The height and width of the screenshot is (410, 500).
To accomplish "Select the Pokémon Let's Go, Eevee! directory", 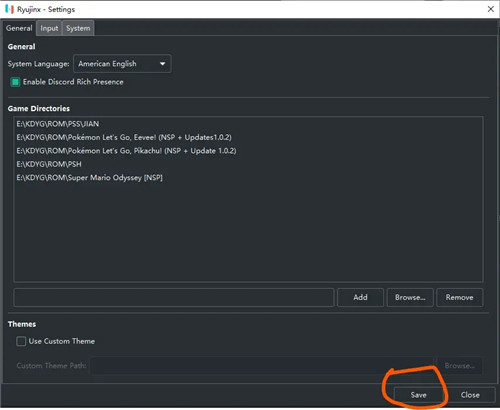I will coord(124,137).
